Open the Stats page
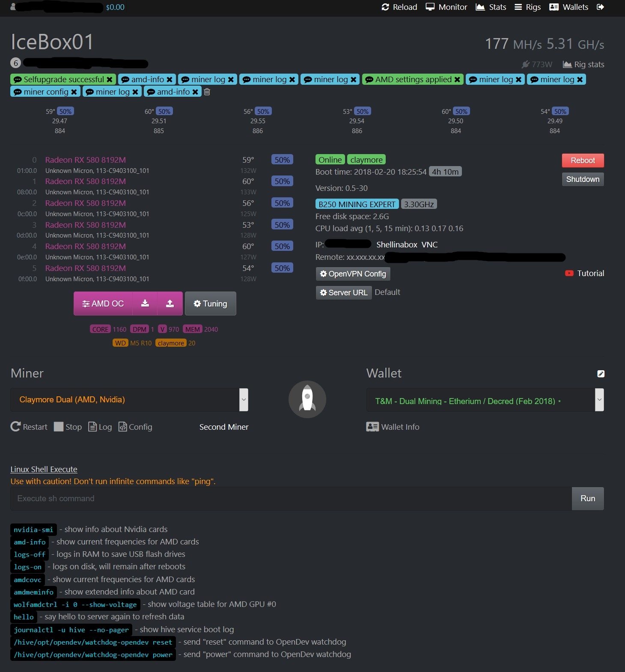The width and height of the screenshot is (625, 672). (491, 7)
